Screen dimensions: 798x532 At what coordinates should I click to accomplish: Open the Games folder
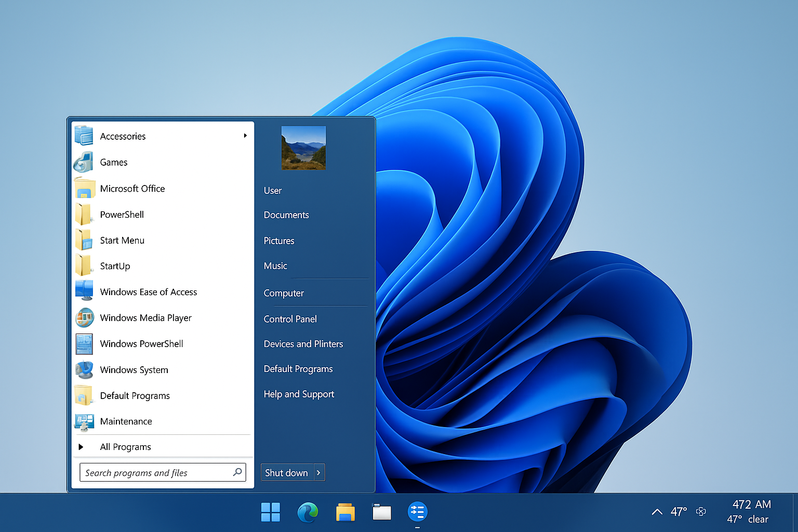(x=113, y=162)
